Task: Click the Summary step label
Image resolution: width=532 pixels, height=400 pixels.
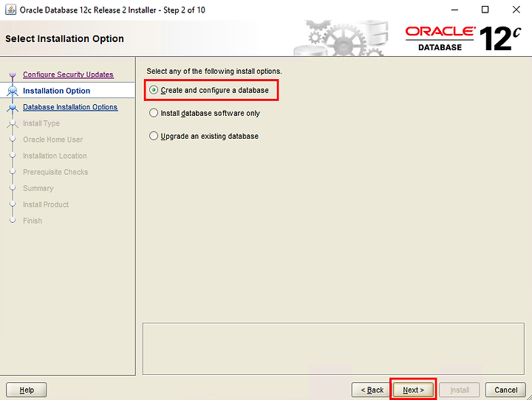Action: pos(38,188)
